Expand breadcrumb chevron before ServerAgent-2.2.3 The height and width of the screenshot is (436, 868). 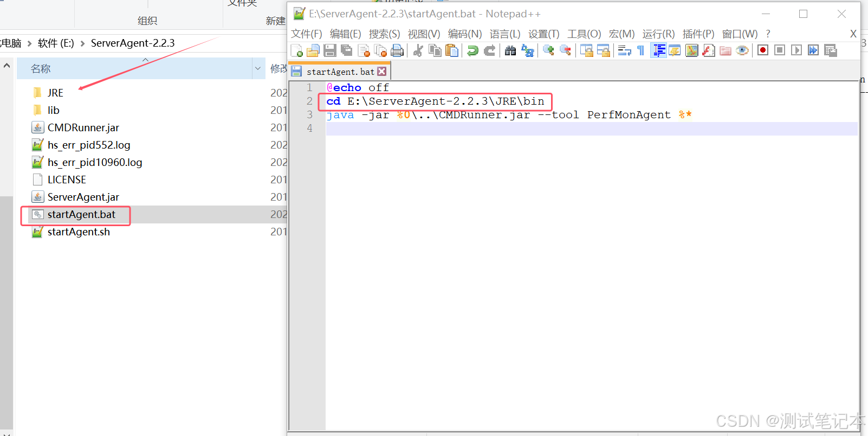[x=82, y=43]
